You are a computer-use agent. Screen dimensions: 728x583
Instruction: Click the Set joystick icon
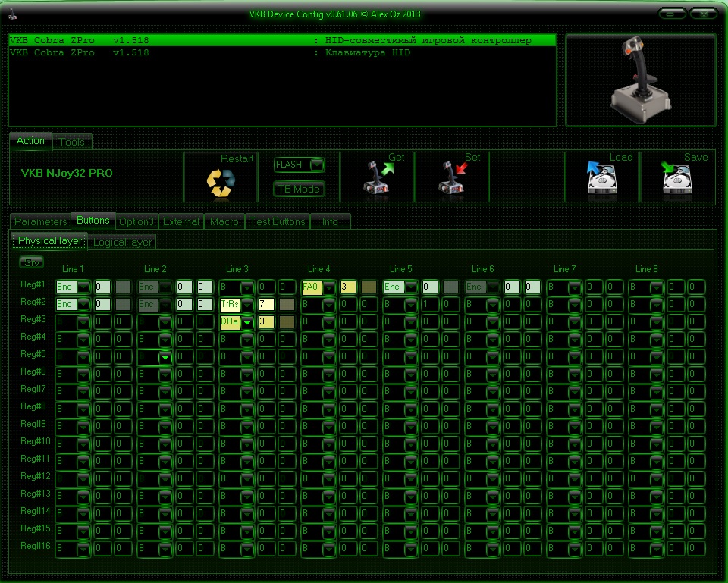pos(453,179)
